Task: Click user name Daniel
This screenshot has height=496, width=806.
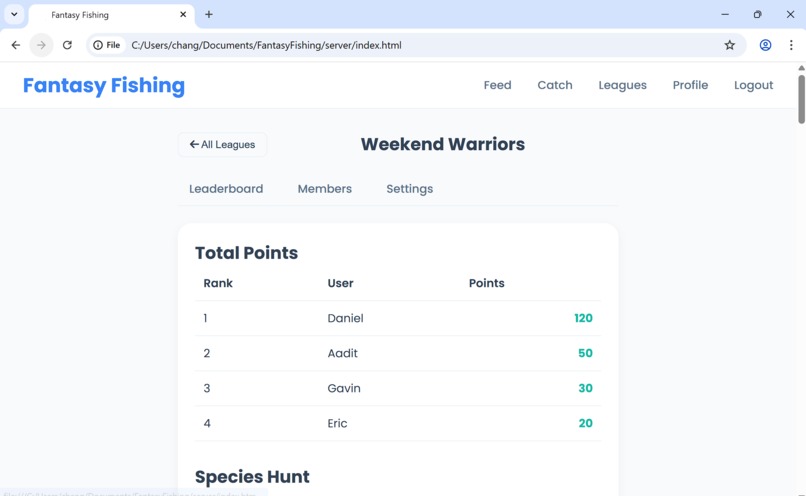Action: click(345, 318)
